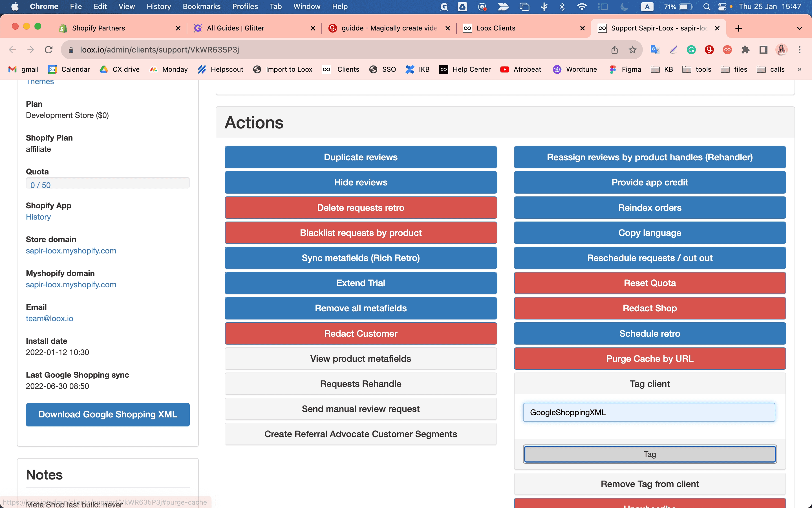Screen dimensions: 812x508
Task: Switch to the guidde tab
Action: coord(389,28)
